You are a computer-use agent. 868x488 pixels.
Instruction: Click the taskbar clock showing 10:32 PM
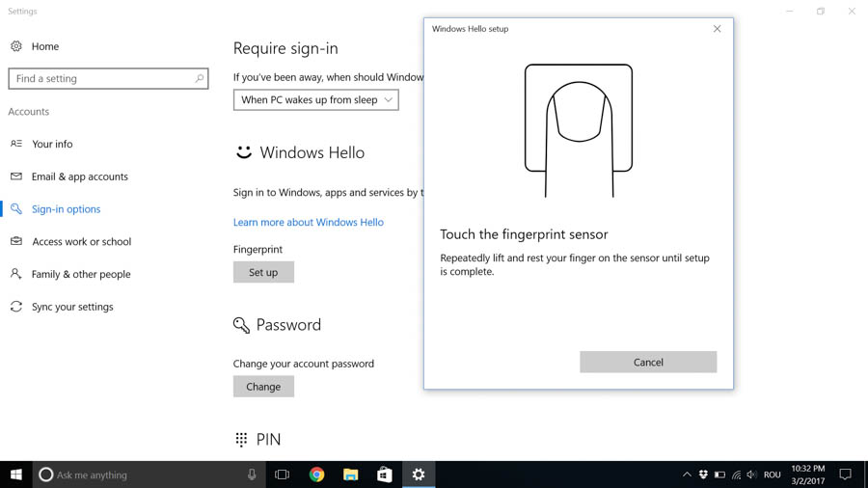[807, 474]
